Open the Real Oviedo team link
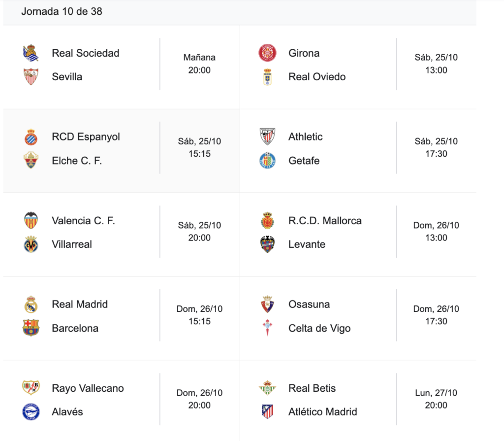Screen dimensions: 504x441 pyautogui.click(x=317, y=76)
